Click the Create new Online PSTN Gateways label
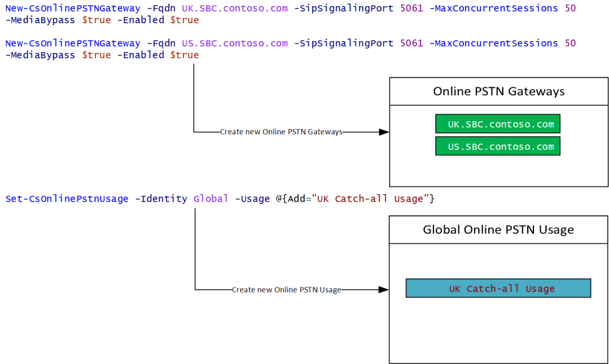Image resolution: width=609 pixels, height=364 pixels. pyautogui.click(x=281, y=132)
